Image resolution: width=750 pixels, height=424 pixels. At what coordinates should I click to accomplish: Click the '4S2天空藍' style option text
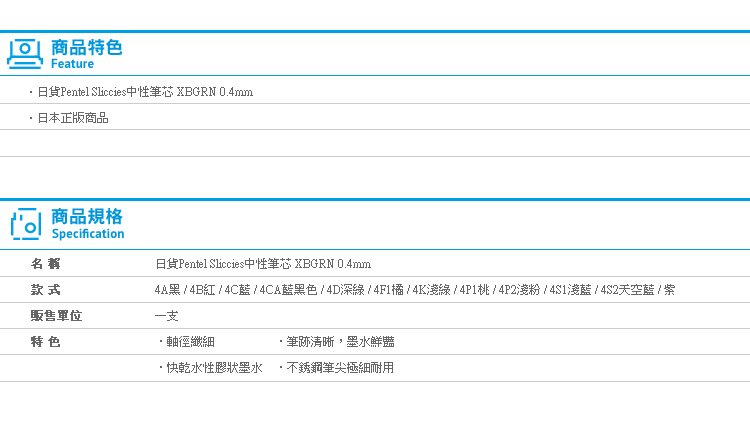(627, 290)
